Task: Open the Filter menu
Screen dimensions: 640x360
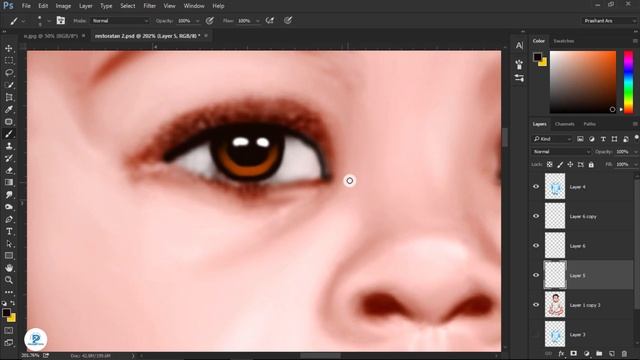Action: [x=149, y=6]
